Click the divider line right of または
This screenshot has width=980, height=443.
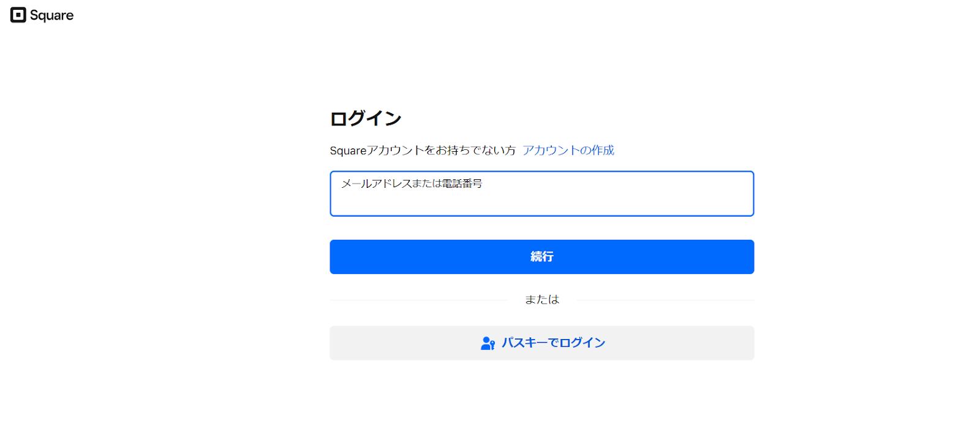tap(665, 300)
